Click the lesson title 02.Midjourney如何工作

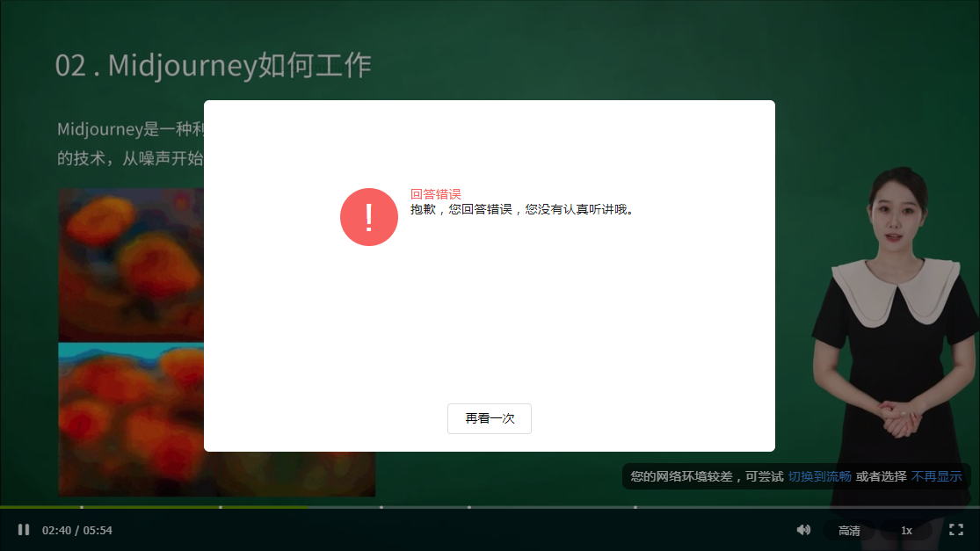point(213,64)
